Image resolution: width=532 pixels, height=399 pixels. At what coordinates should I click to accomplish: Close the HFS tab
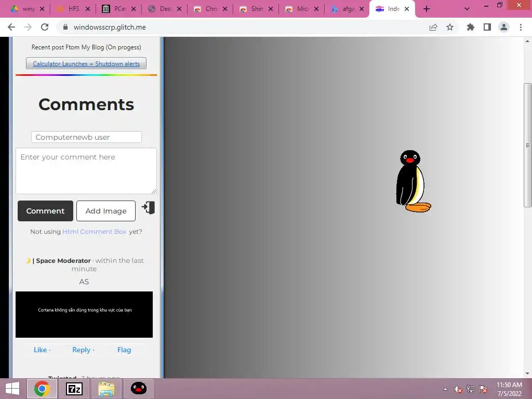click(88, 9)
